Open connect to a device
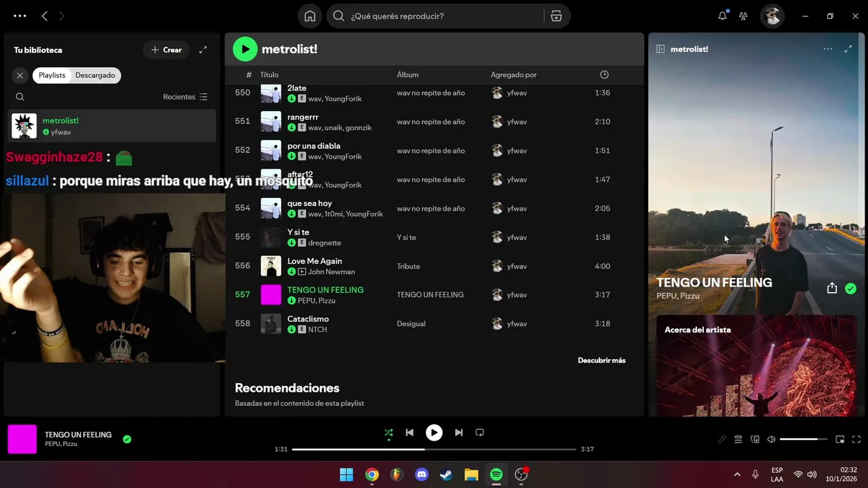Screen dimensions: 868x488 pos(755,439)
